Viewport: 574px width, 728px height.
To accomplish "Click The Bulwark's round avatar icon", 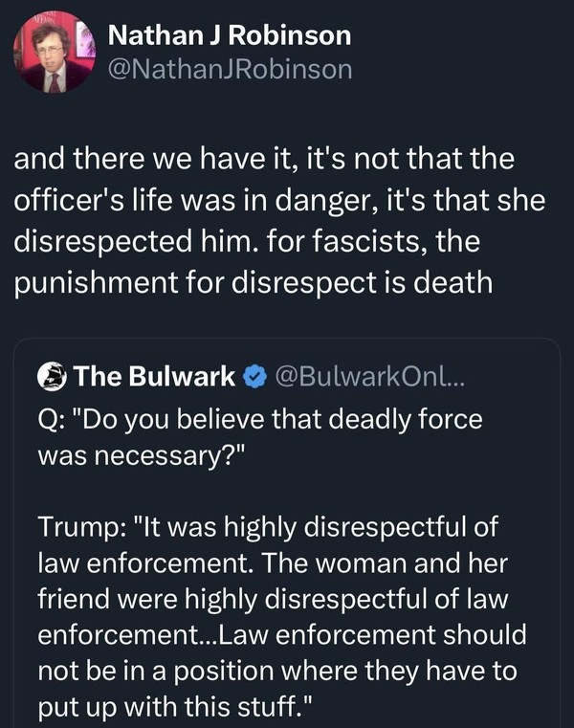I will coord(52,377).
